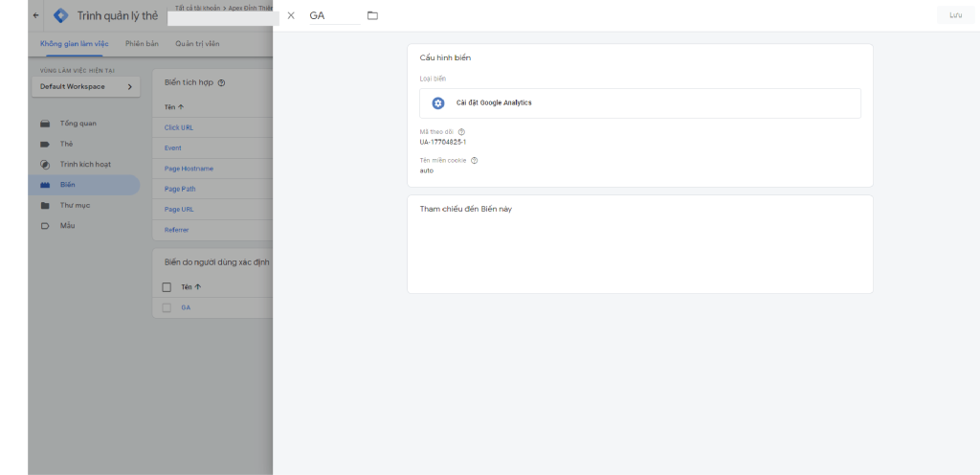Sort user-defined variables by Tên column
The height and width of the screenshot is (475, 980).
coord(190,286)
